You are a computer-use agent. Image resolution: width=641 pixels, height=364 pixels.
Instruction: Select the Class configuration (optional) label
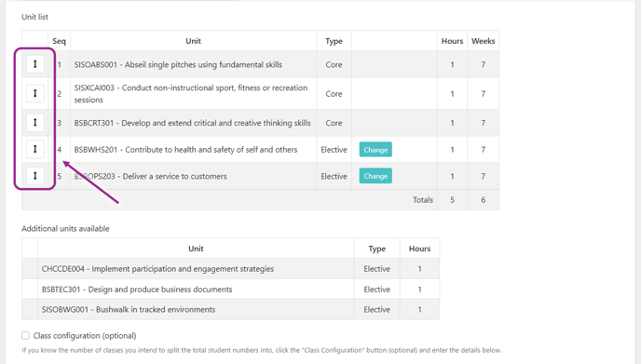pos(85,336)
